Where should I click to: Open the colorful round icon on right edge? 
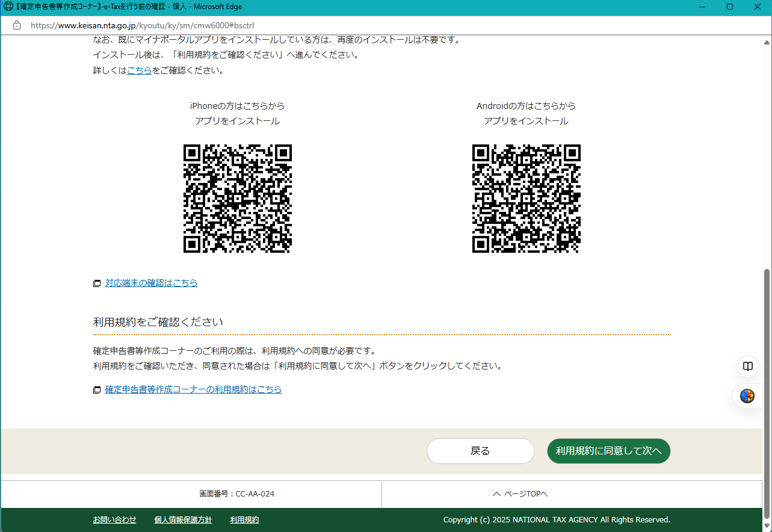pos(747,396)
